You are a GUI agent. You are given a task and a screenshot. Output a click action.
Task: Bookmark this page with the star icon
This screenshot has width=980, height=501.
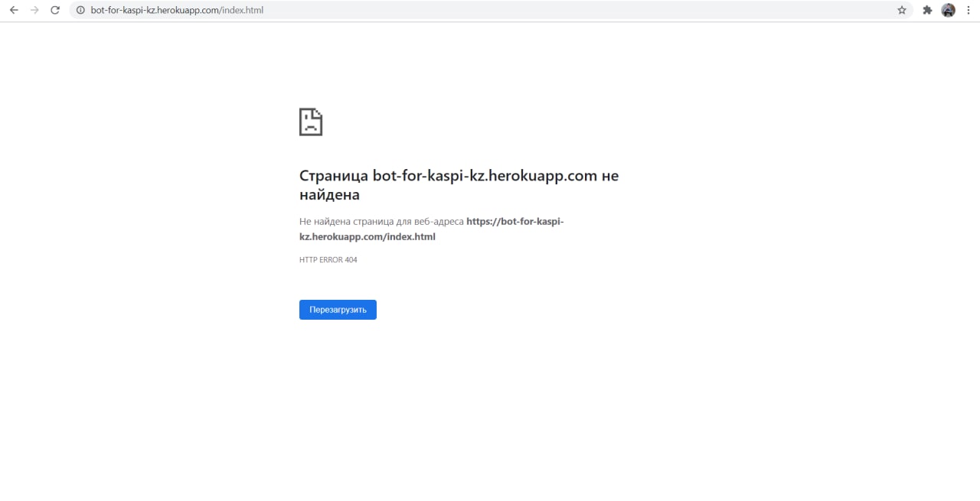pos(902,10)
